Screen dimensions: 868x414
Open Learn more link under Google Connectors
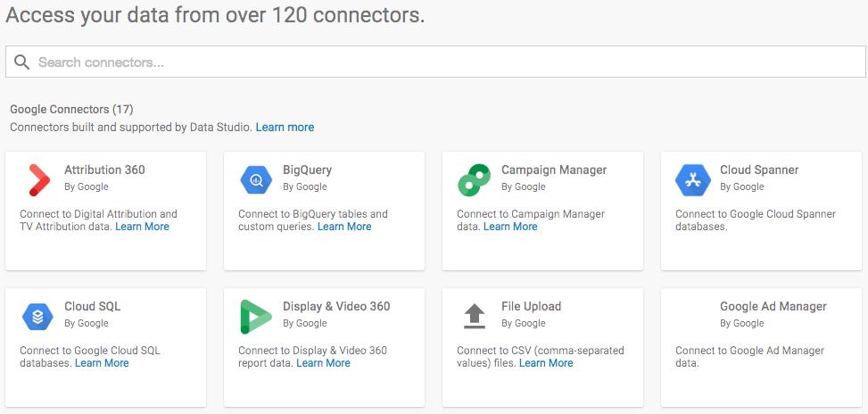coord(285,128)
